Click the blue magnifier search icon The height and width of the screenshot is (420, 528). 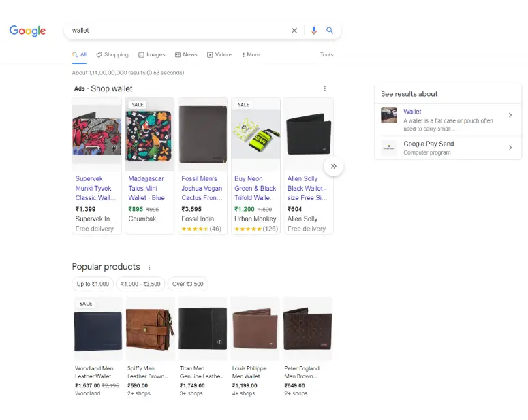[330, 31]
